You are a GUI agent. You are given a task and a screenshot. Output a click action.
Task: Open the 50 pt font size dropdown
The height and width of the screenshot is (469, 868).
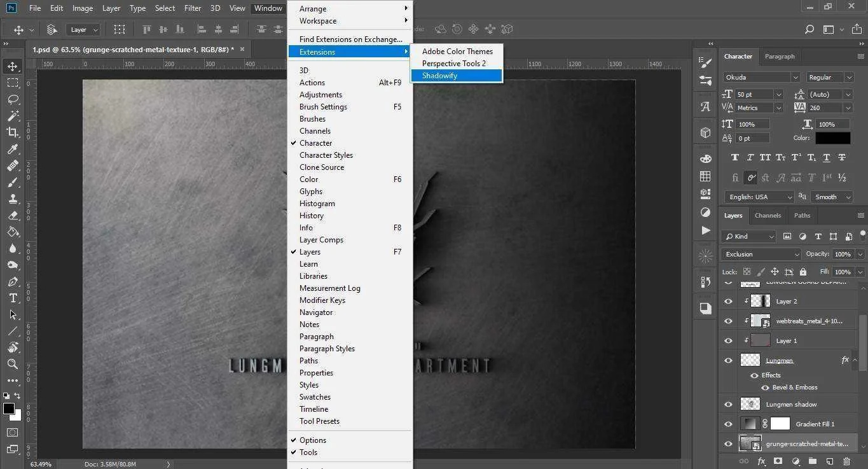click(x=779, y=94)
